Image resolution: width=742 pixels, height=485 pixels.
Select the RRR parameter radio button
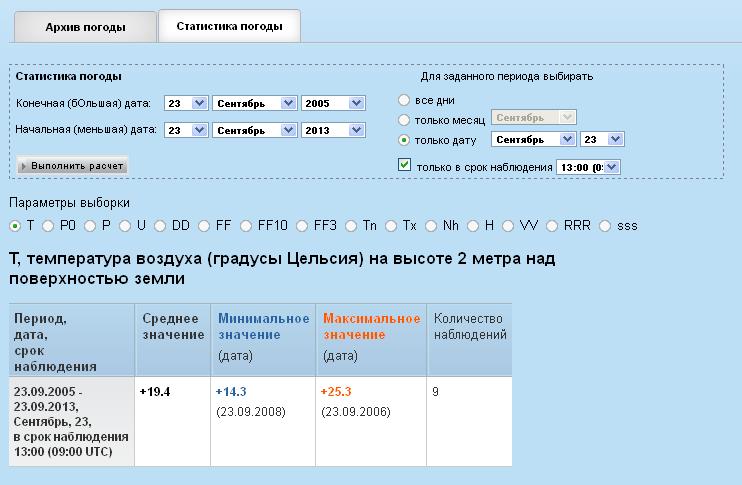[x=551, y=225]
